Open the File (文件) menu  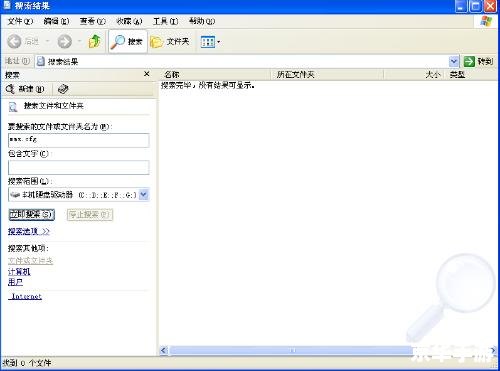pos(20,21)
